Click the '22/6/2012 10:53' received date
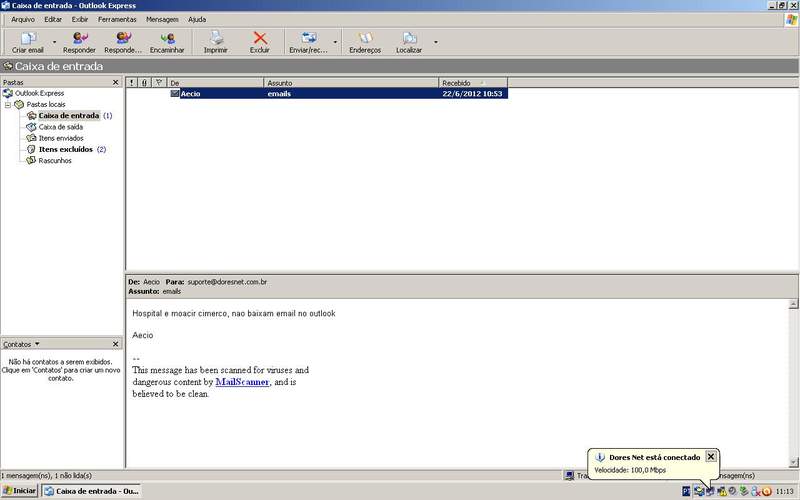This screenshot has height=500, width=800. [472, 93]
